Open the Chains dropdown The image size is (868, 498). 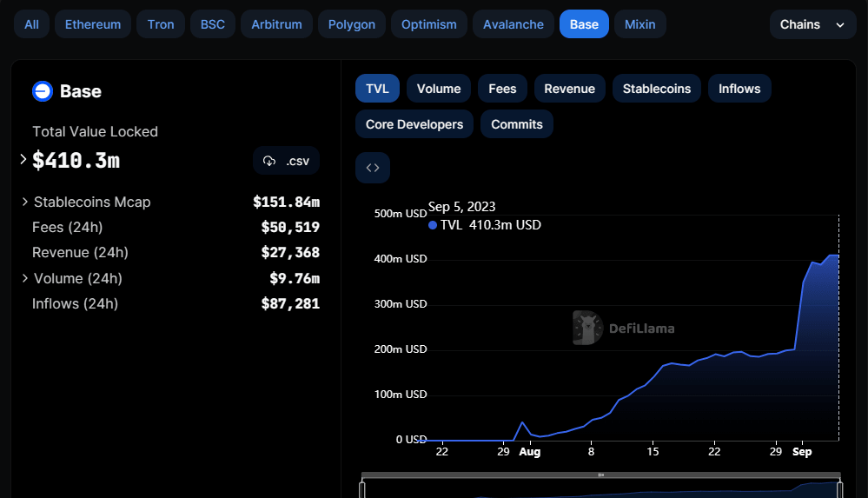(x=812, y=24)
